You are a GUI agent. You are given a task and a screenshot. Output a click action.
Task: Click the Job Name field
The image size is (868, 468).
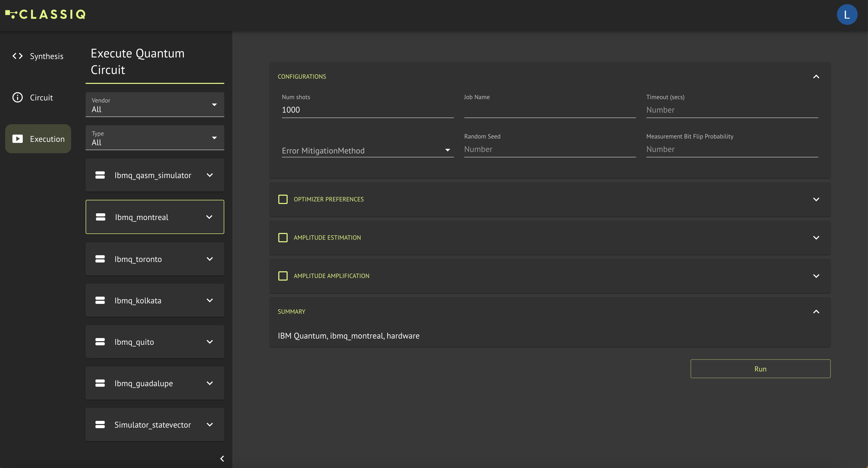pyautogui.click(x=550, y=110)
